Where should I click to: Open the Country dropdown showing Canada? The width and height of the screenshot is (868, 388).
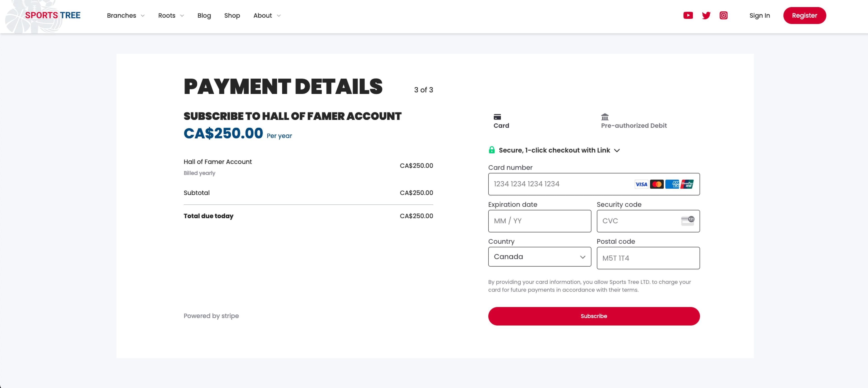tap(540, 257)
